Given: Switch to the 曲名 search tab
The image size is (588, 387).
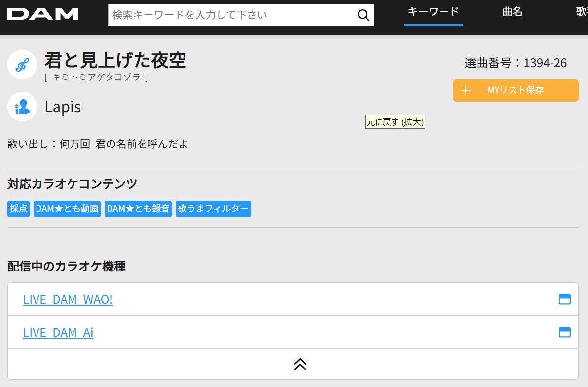Looking at the screenshot, I should (x=512, y=12).
